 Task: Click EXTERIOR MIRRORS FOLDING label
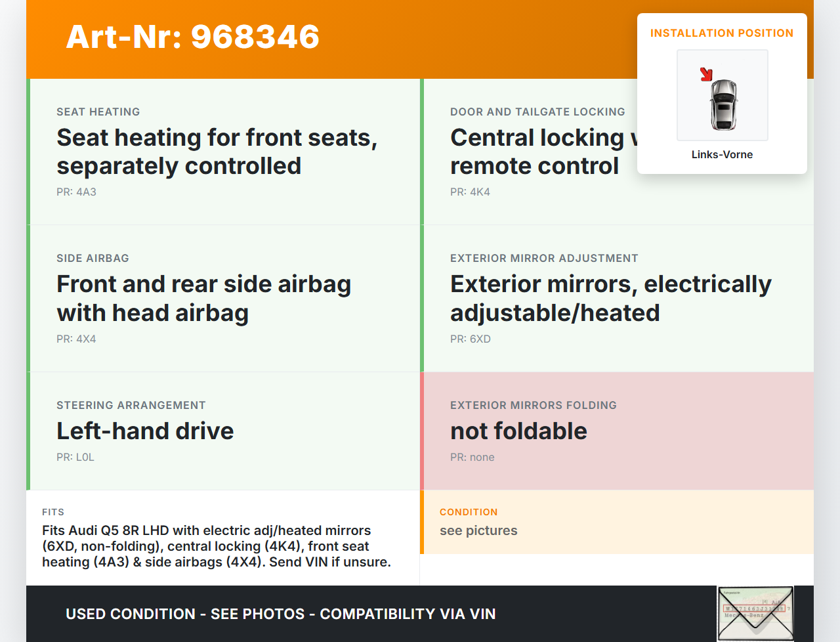(x=534, y=406)
